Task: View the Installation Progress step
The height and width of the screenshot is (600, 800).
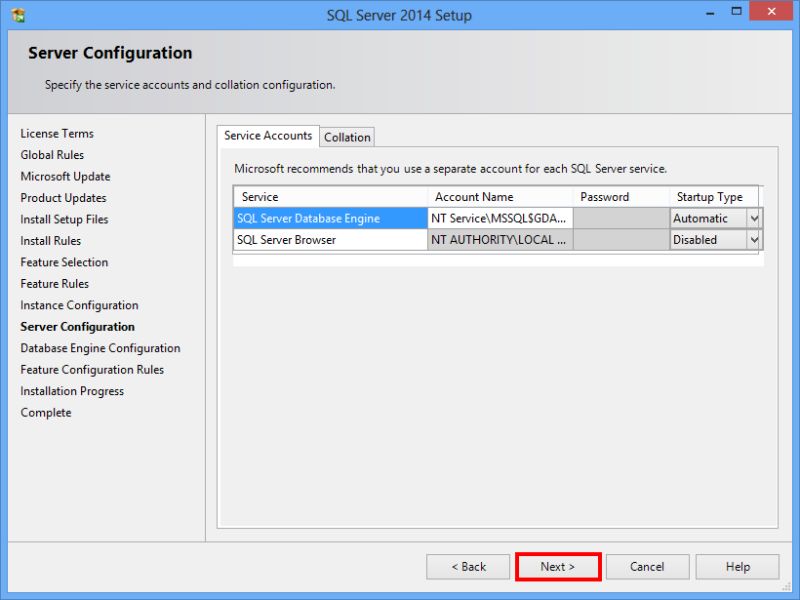Action: (72, 391)
